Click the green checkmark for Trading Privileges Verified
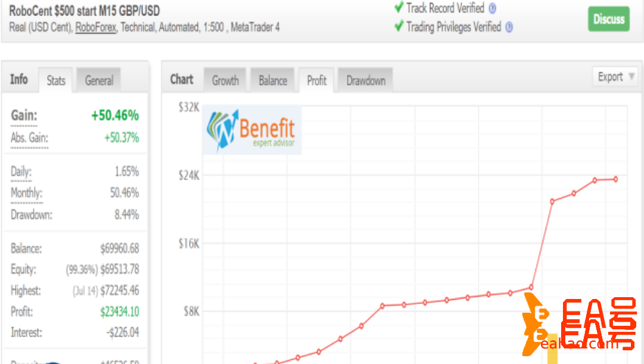644x364 pixels. coord(399,26)
